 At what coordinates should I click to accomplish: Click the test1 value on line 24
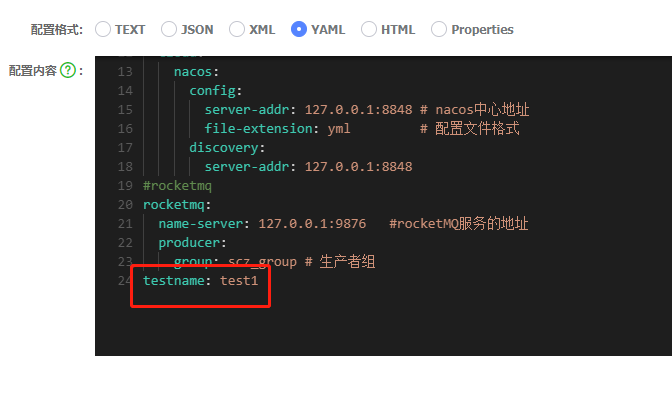(239, 281)
